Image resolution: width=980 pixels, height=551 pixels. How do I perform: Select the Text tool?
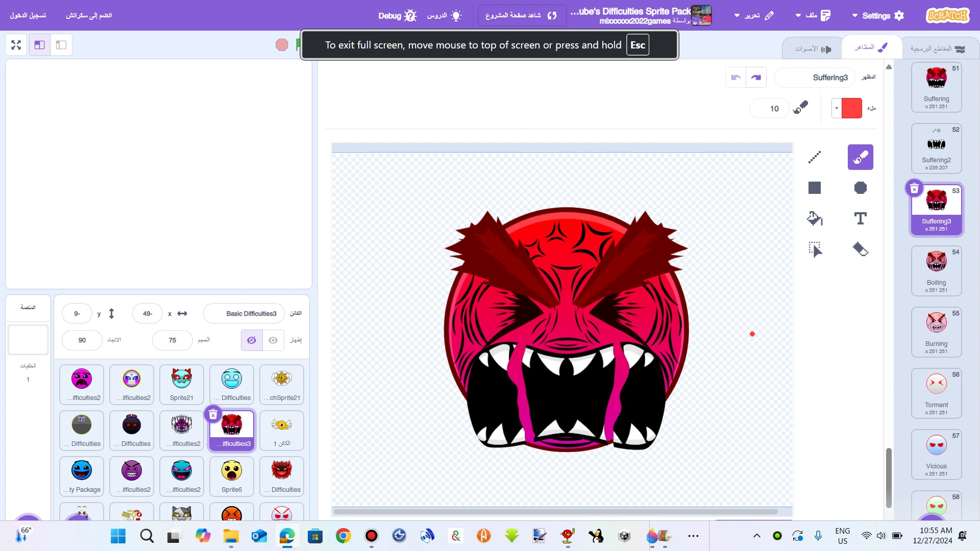coord(861,218)
